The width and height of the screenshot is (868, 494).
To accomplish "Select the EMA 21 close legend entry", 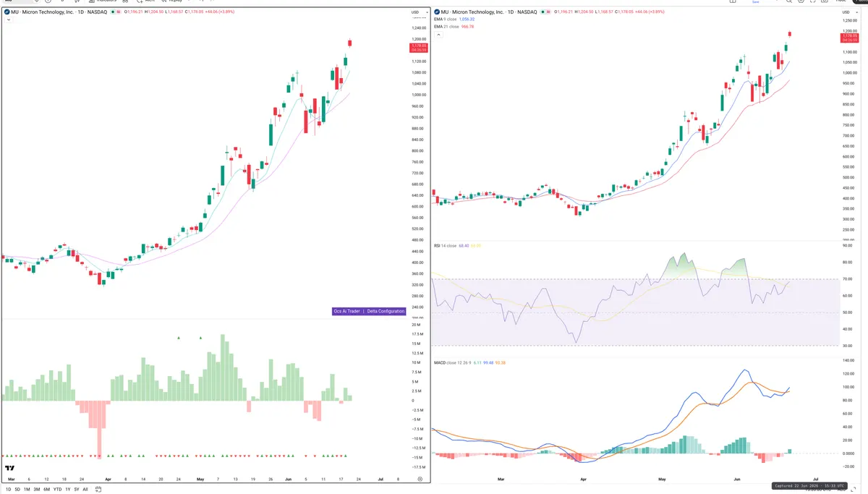I will pos(446,27).
